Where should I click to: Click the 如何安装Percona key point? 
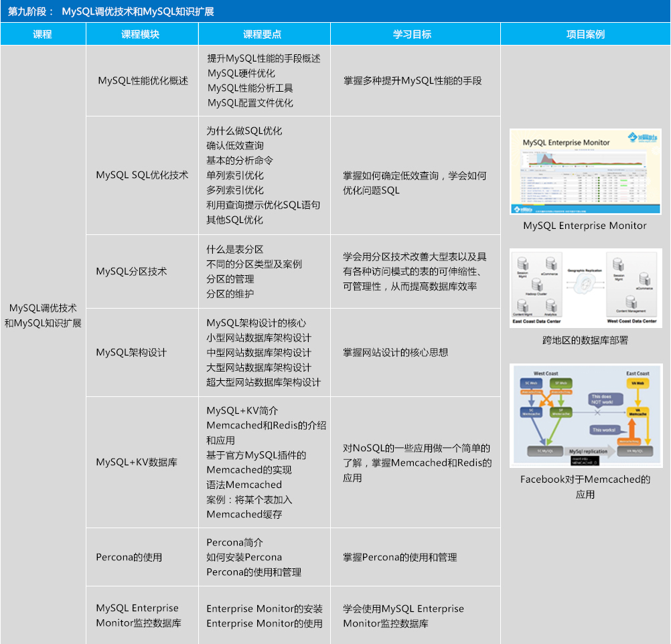tap(244, 557)
